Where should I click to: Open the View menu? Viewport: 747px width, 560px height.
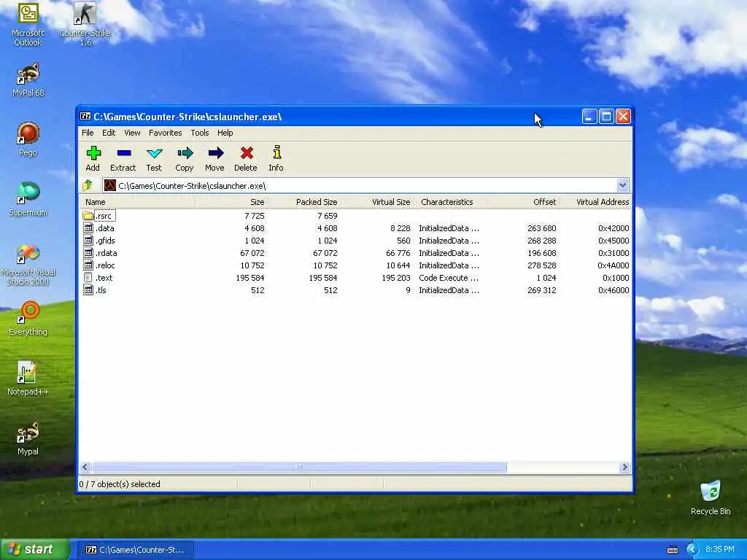[132, 133]
